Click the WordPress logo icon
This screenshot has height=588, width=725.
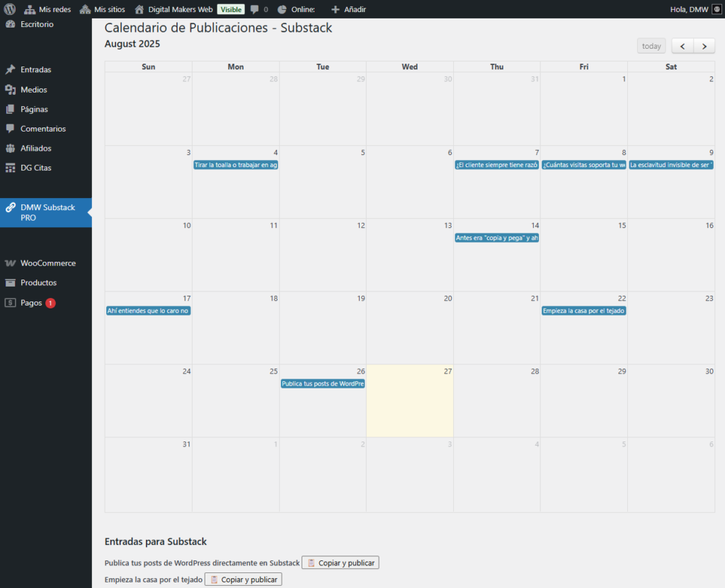click(x=10, y=9)
